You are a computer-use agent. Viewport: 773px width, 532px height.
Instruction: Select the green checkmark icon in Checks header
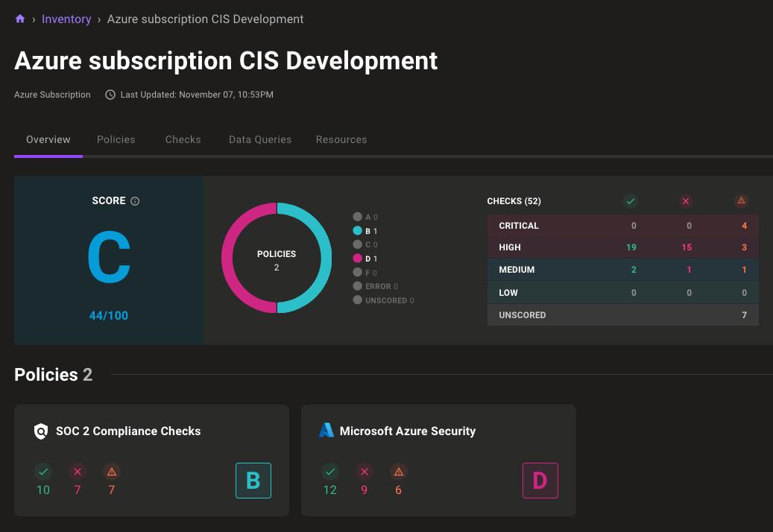coord(631,200)
